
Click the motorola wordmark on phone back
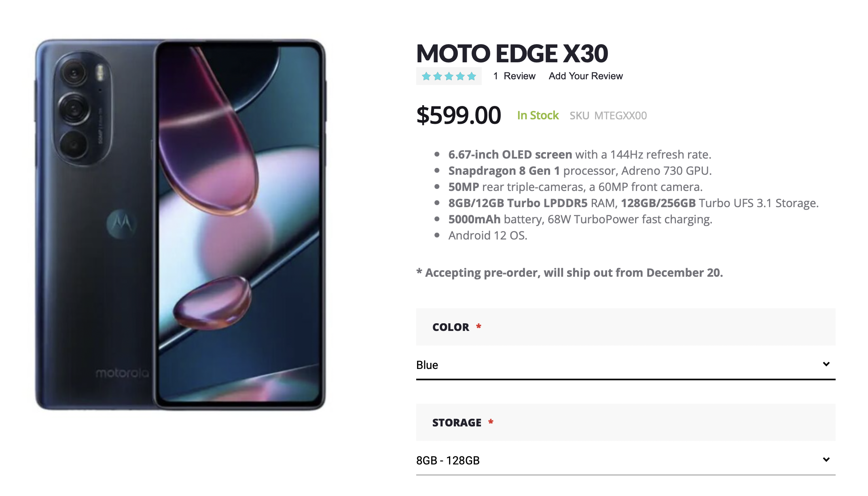coord(122,373)
